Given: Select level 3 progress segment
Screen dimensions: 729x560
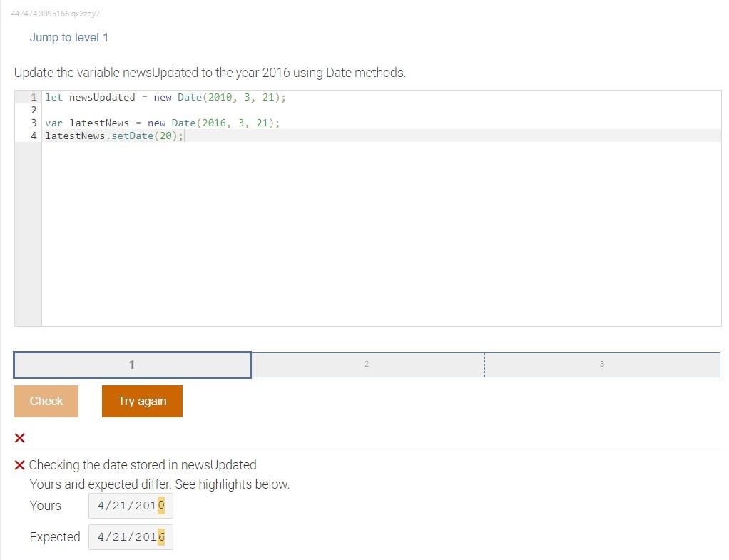Looking at the screenshot, I should (x=602, y=365).
